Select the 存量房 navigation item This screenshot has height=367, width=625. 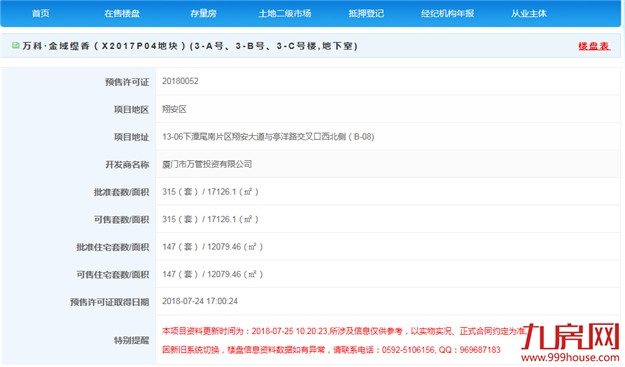pos(203,13)
